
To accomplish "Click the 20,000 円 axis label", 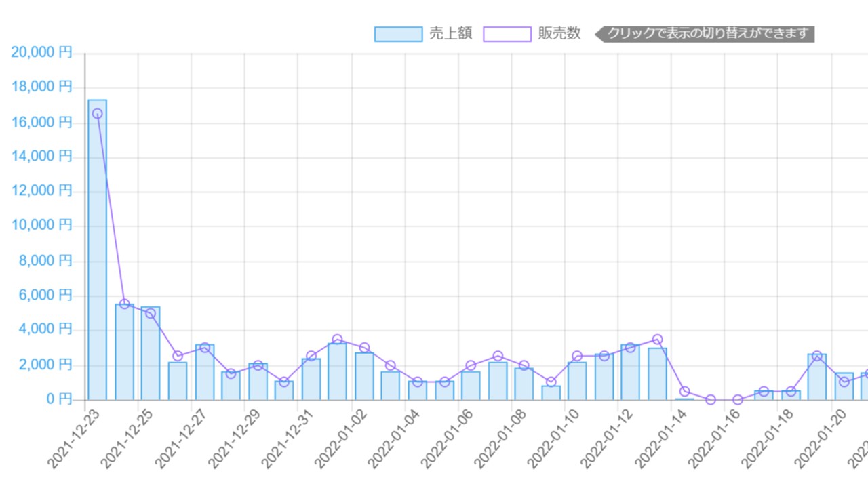I will pyautogui.click(x=42, y=52).
